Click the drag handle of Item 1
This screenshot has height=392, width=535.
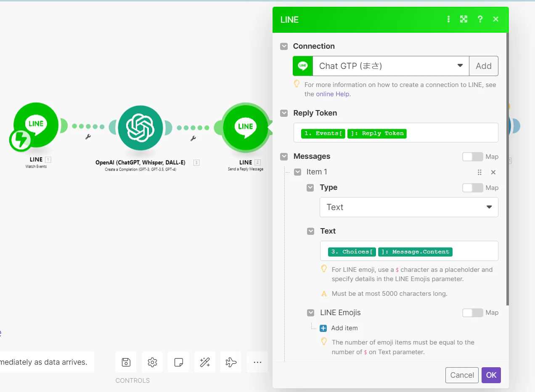pos(479,172)
